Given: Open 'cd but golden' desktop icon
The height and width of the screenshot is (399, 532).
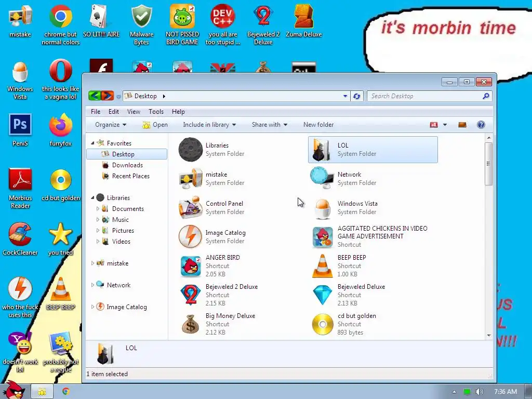Looking at the screenshot, I should [x=60, y=185].
